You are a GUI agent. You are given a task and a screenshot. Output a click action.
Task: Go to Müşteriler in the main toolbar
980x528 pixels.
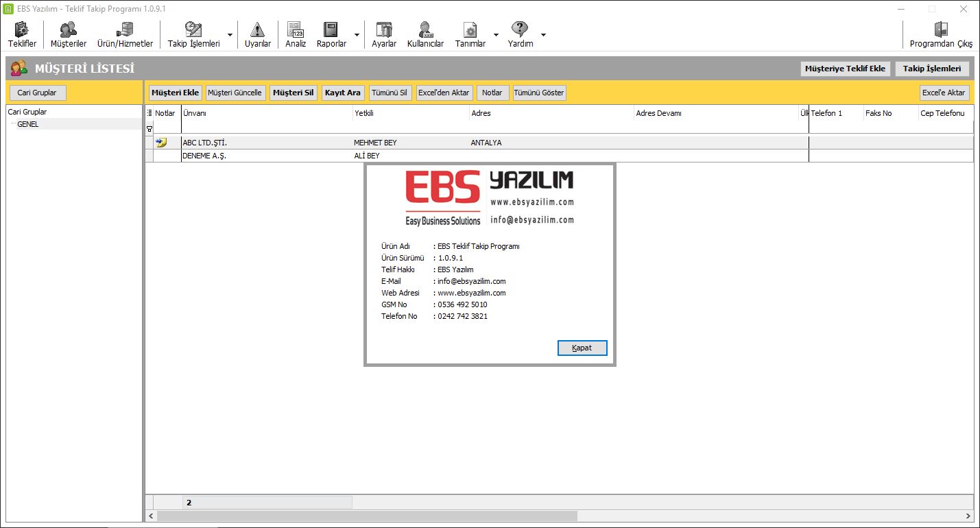point(69,34)
